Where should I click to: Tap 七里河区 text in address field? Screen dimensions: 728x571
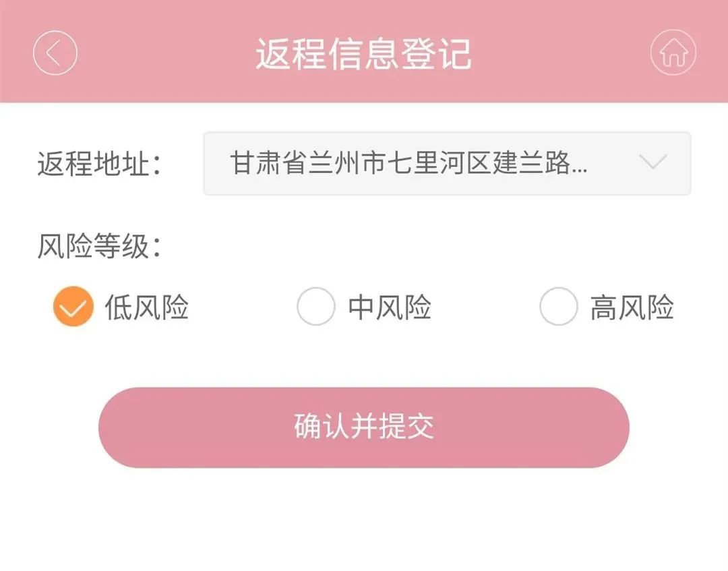[440, 164]
